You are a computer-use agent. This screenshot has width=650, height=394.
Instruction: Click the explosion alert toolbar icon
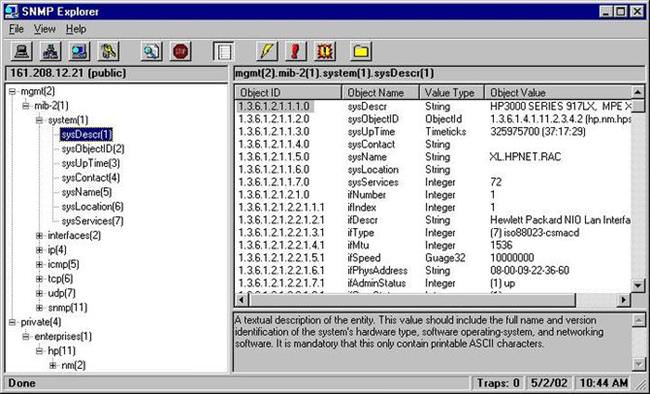point(325,51)
